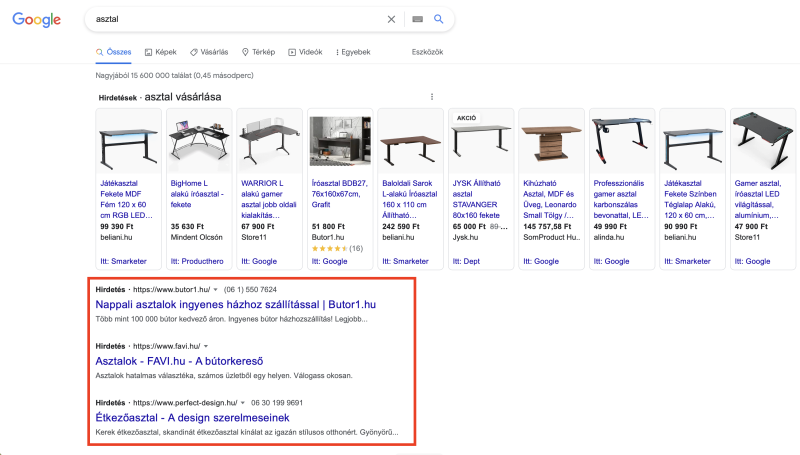Click inside the search field containing asztal
The image size is (800, 455).
(x=230, y=19)
